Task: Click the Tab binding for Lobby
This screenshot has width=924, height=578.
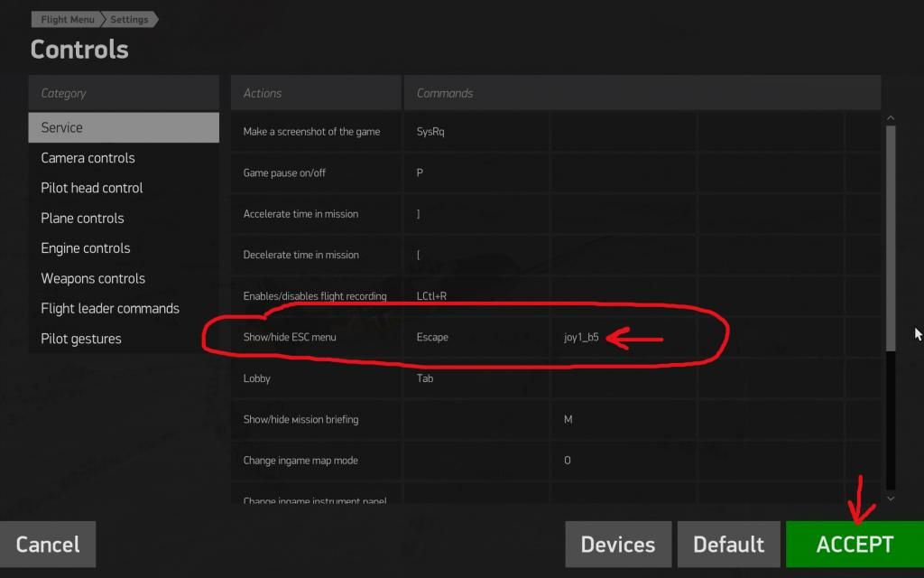Action: [425, 378]
